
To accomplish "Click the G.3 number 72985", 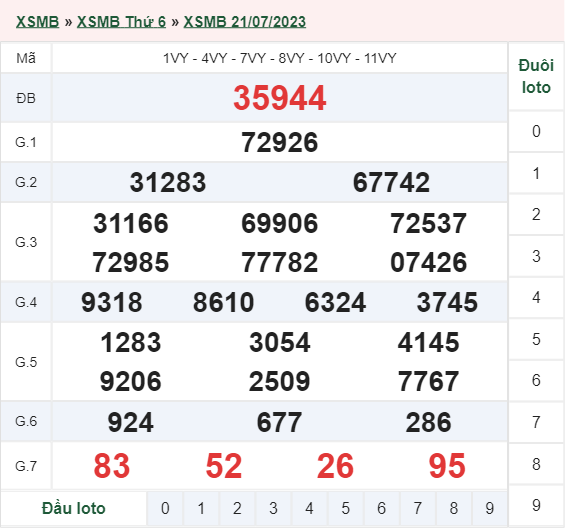I will pyautogui.click(x=131, y=262).
